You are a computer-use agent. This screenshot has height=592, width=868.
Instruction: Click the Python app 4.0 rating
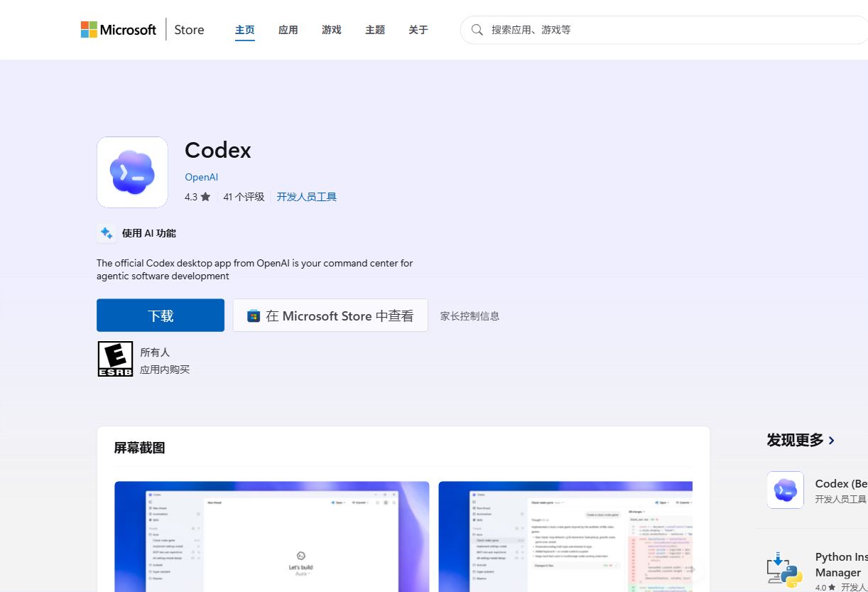coord(825,588)
